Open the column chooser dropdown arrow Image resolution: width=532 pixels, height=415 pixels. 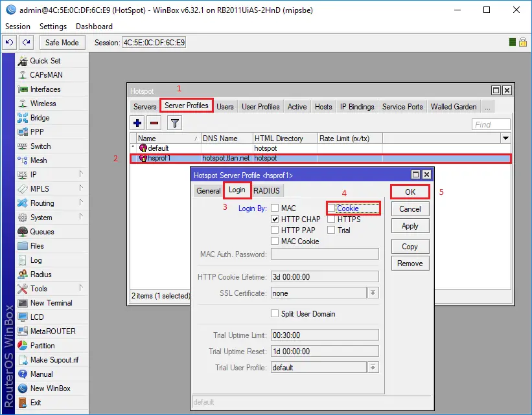pyautogui.click(x=505, y=138)
